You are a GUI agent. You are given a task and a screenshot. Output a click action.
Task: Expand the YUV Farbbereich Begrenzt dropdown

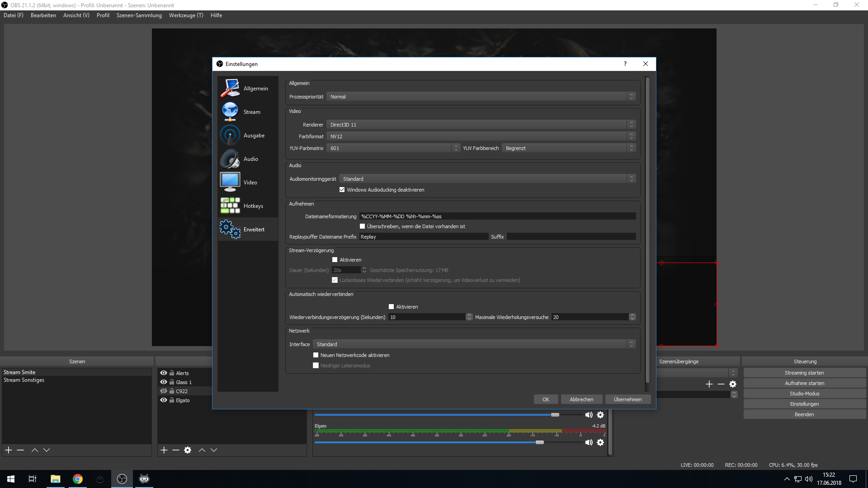pyautogui.click(x=568, y=148)
